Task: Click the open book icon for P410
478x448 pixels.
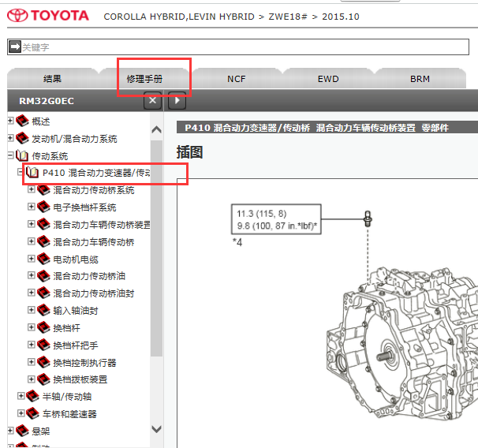Action: [x=32, y=172]
